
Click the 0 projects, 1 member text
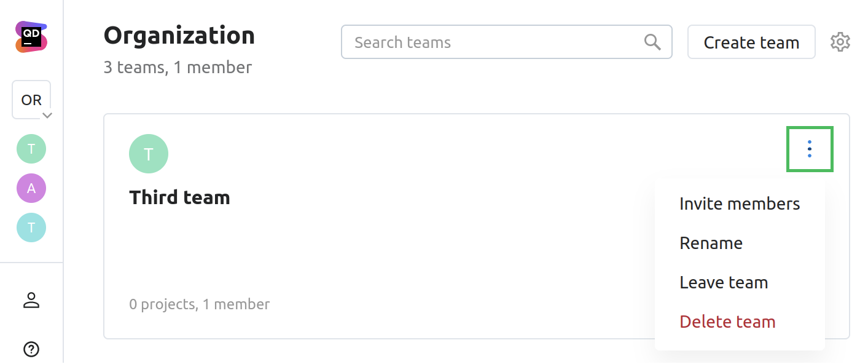tap(199, 304)
